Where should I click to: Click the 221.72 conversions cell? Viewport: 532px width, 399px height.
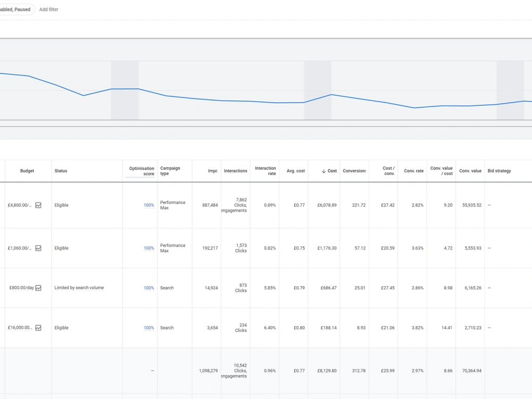(x=359, y=205)
